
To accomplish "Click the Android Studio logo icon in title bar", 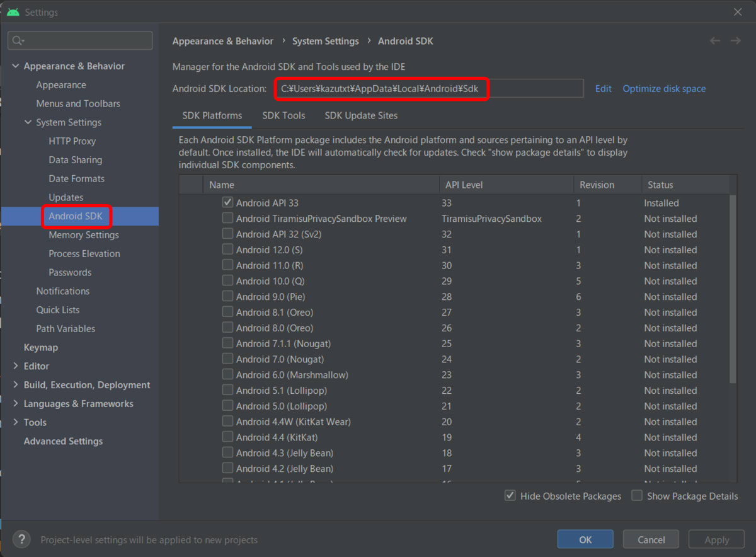I will click(13, 12).
